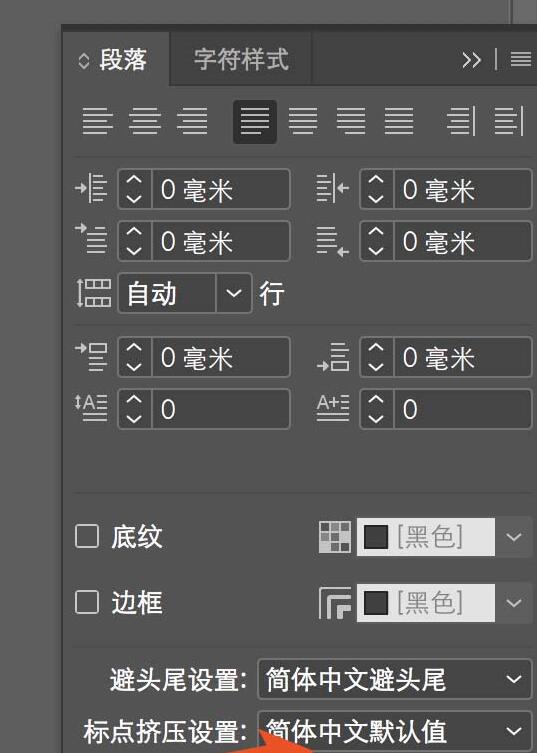Click the 行 label next to 自动
537x753 pixels.
(271, 293)
